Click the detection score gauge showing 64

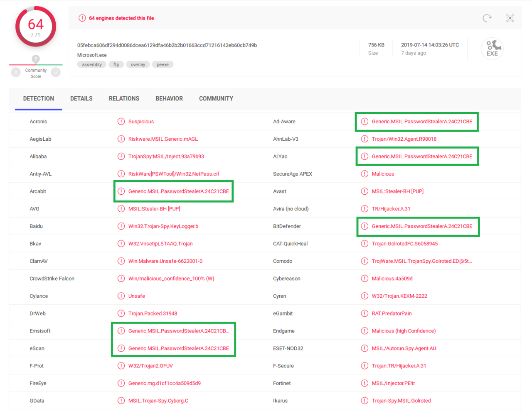tap(35, 26)
